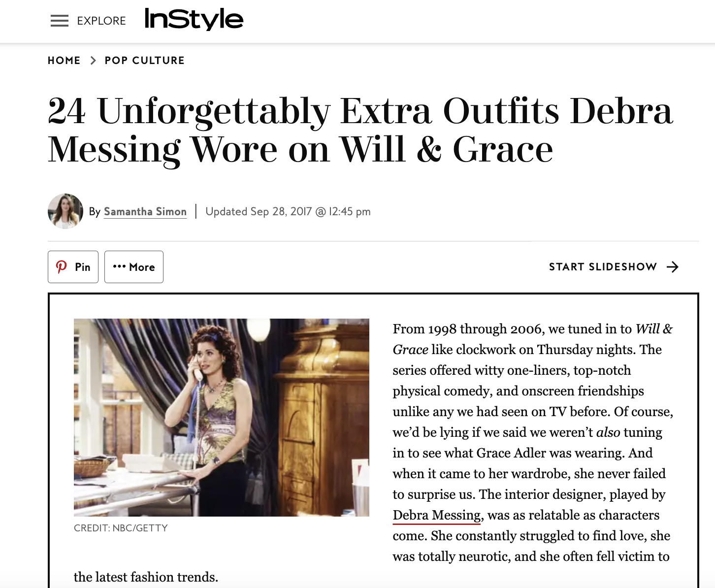Click the chevron in the breadcrumb trail
This screenshot has height=588, width=715.
click(x=93, y=60)
